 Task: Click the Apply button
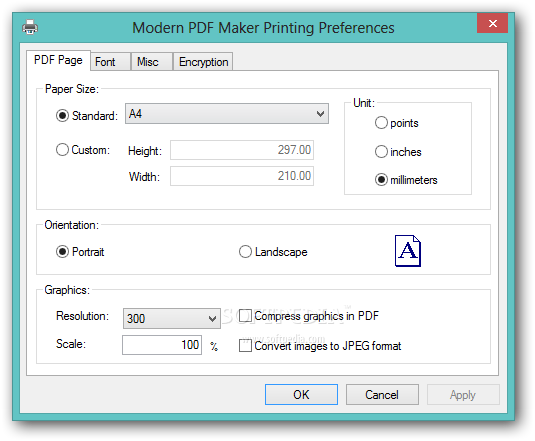coord(463,395)
